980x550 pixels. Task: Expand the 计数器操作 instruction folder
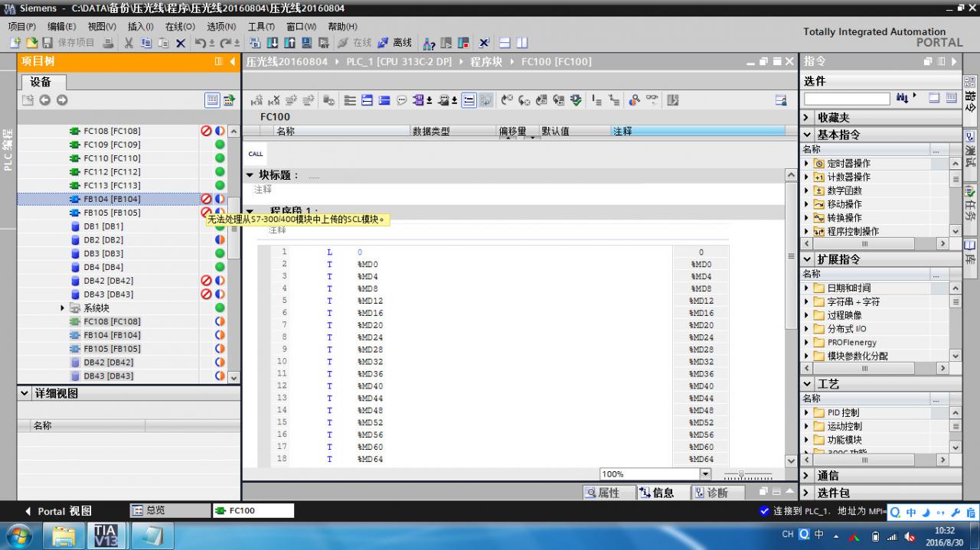807,177
